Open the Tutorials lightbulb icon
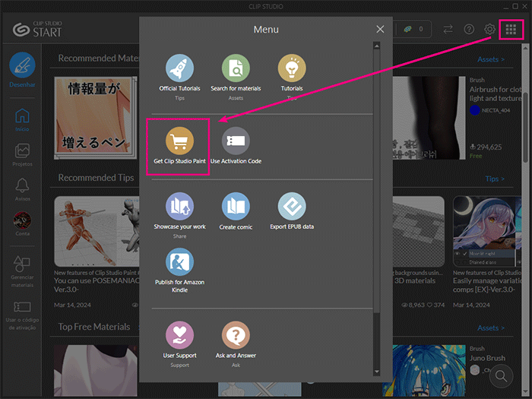 click(292, 68)
